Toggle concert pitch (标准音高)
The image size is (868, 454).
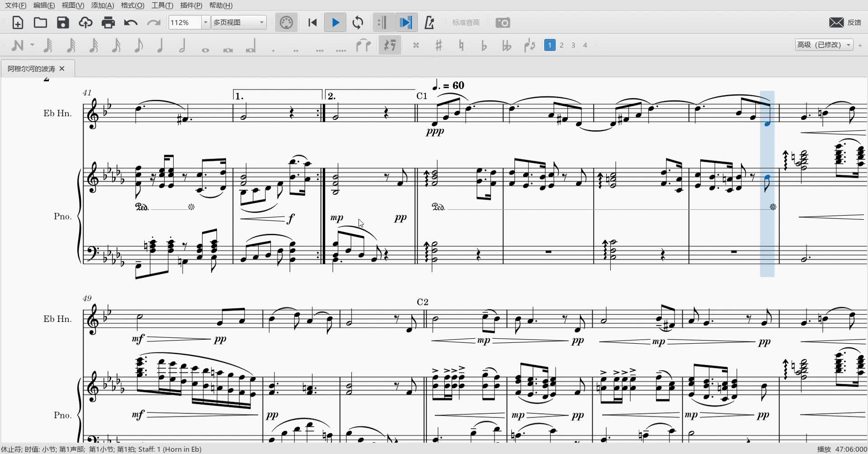tap(466, 23)
